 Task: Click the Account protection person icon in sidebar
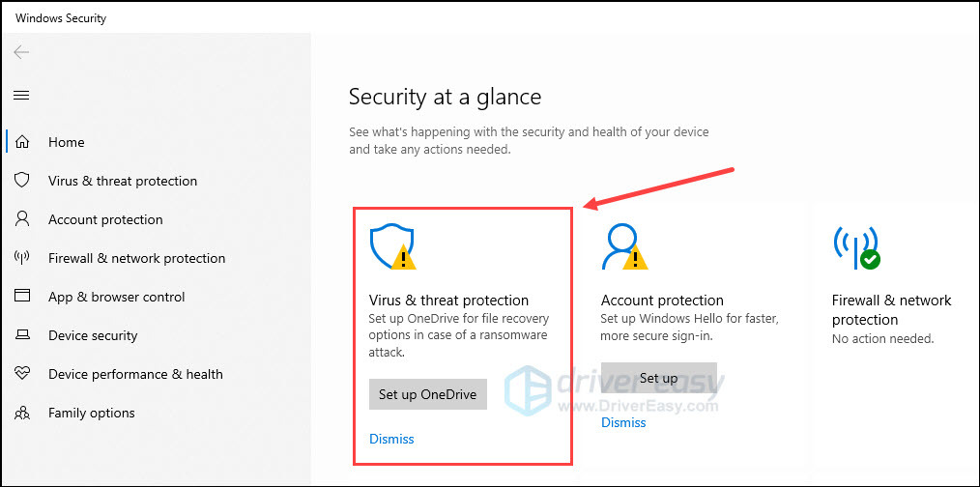click(x=22, y=219)
